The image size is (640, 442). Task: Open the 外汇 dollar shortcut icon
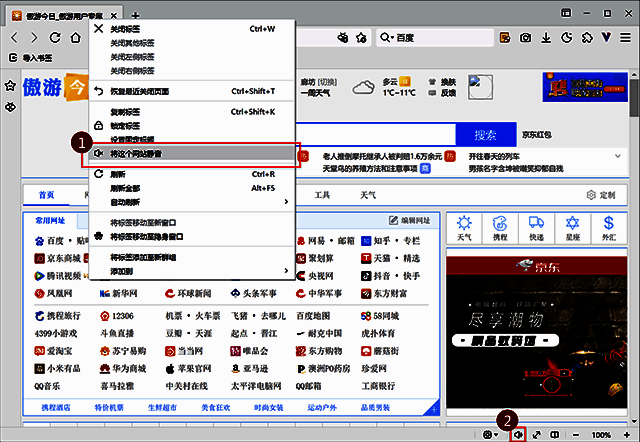609,228
